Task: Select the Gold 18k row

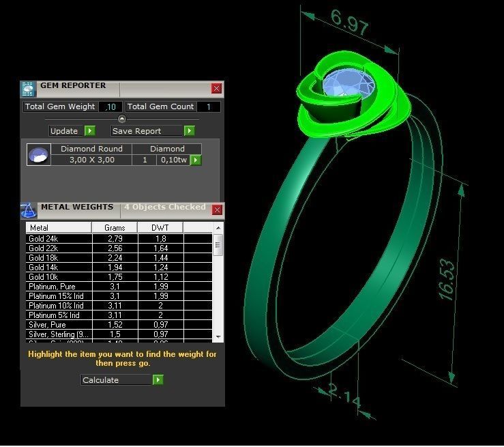Action: [x=119, y=258]
